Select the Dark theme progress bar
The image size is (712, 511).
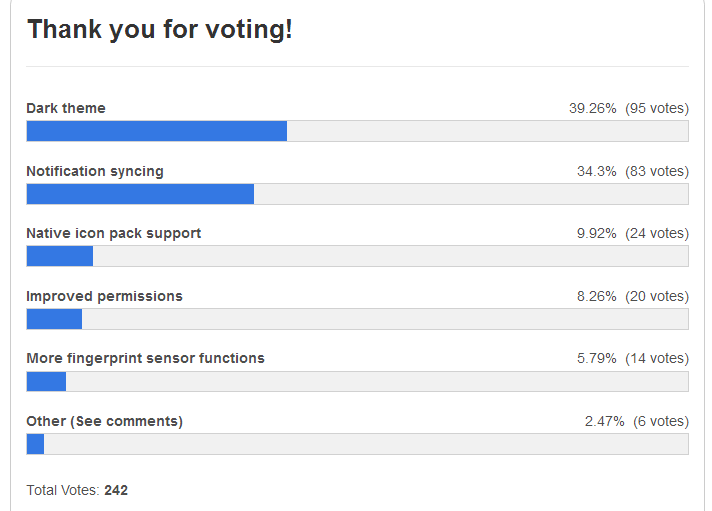(357, 131)
